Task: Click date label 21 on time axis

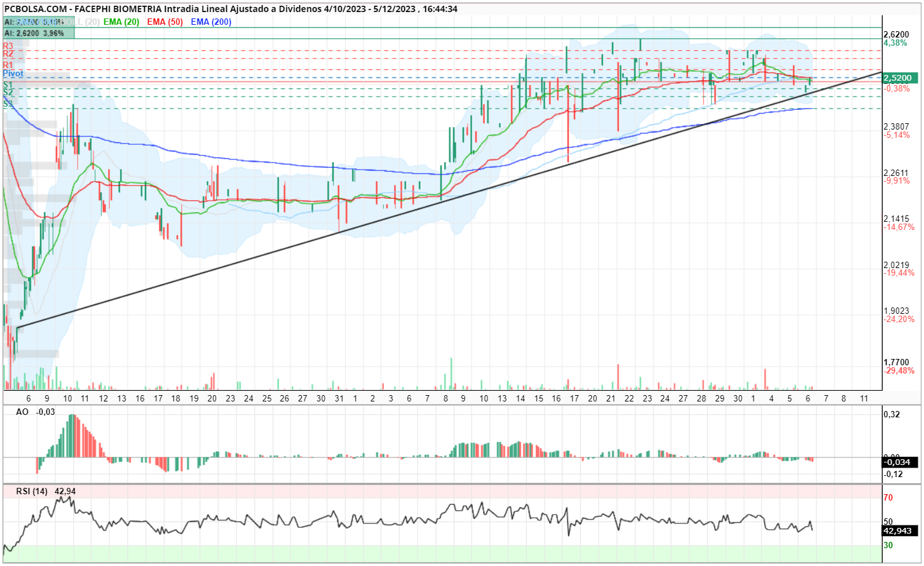Action: coord(611,399)
